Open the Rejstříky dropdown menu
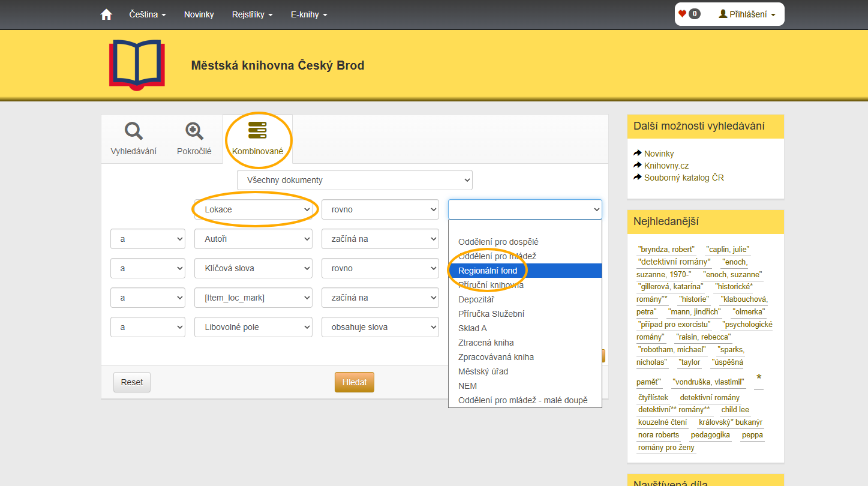Screen dimensions: 868x486 click(252, 14)
